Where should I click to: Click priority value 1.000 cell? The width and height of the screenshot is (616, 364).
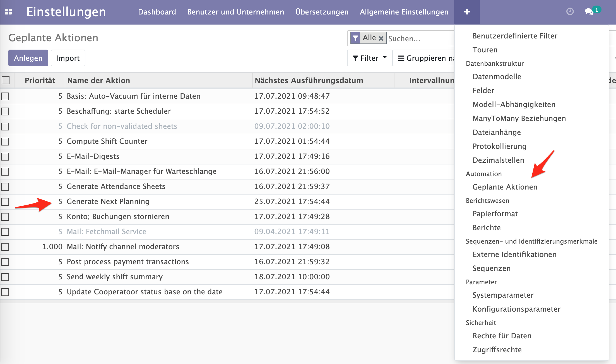pyautogui.click(x=52, y=247)
